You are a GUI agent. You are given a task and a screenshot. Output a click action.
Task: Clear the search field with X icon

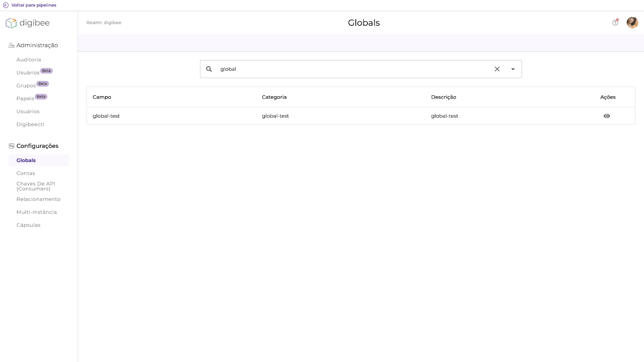(x=497, y=69)
